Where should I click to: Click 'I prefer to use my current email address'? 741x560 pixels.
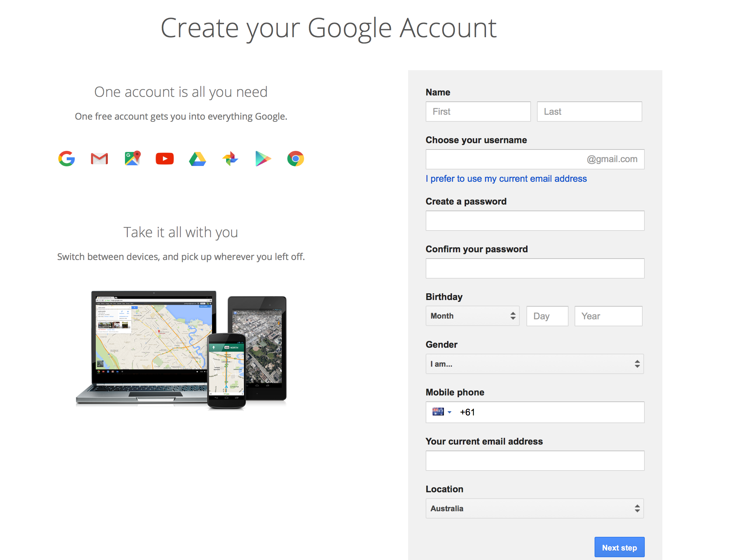click(506, 179)
